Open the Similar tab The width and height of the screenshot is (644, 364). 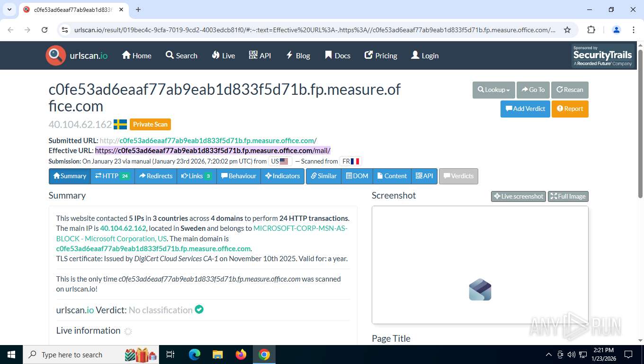323,176
